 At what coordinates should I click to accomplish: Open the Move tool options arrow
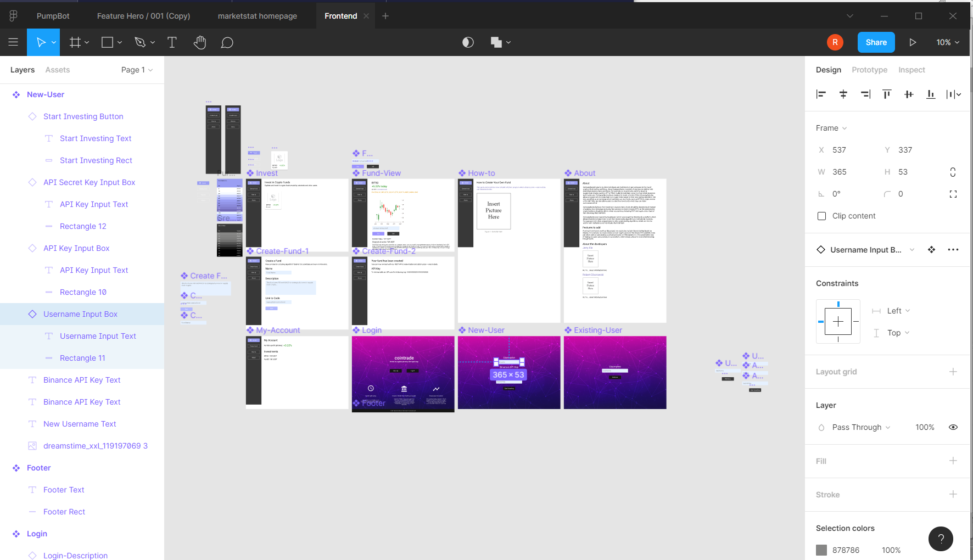tap(54, 42)
